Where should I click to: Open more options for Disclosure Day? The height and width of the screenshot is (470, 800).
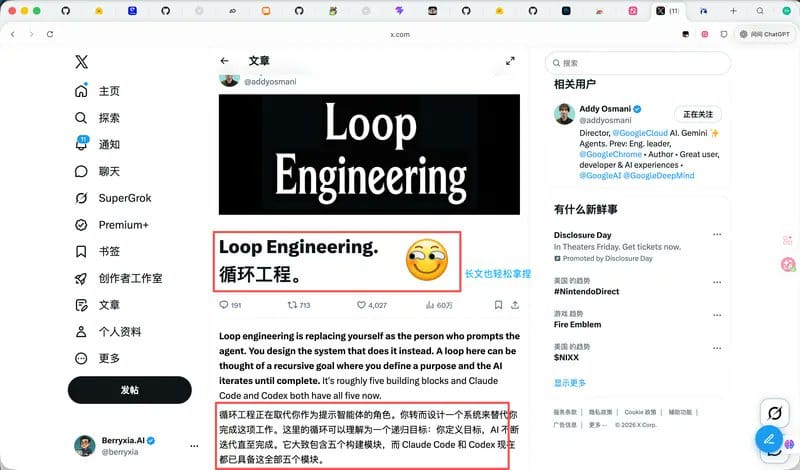[x=717, y=235]
